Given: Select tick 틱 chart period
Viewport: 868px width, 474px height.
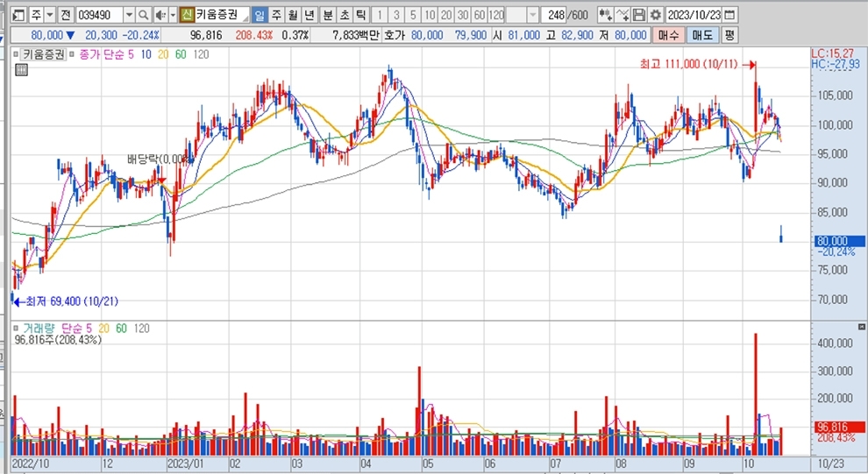Looking at the screenshot, I should (361, 15).
